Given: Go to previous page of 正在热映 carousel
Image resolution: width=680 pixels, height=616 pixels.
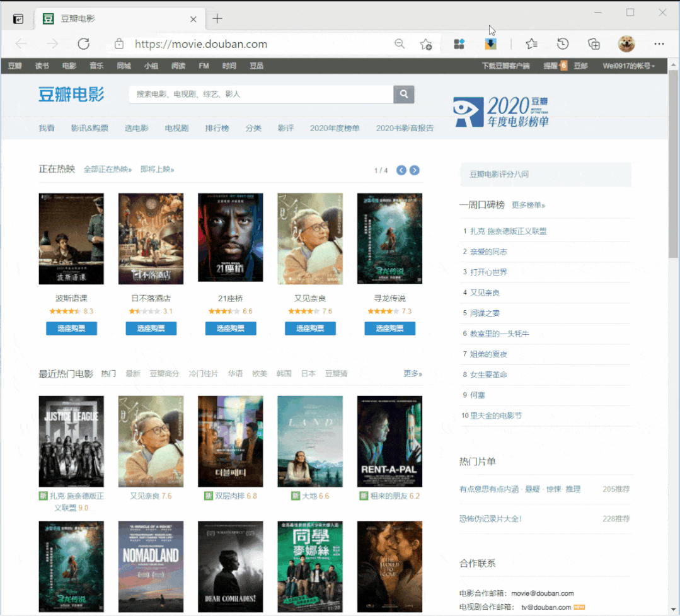Looking at the screenshot, I should 401,170.
